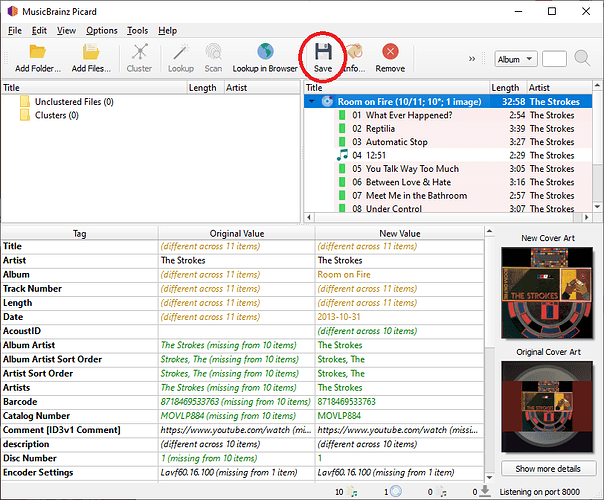Click the Room on Fire disc icon
604x500 pixels.
327,101
